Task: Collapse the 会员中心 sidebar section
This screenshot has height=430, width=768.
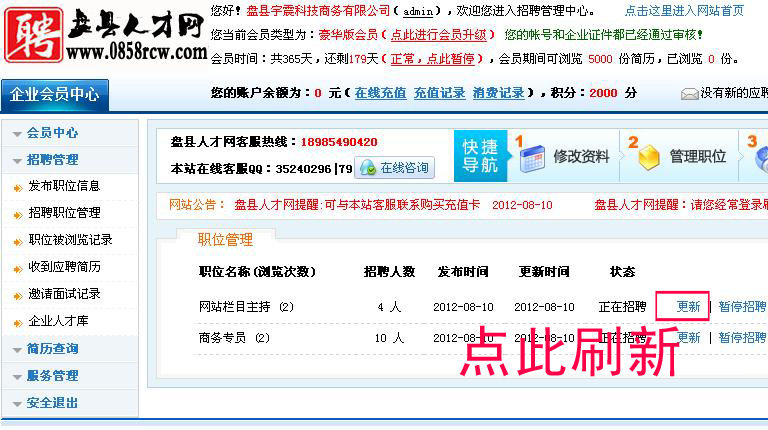Action: 52,132
